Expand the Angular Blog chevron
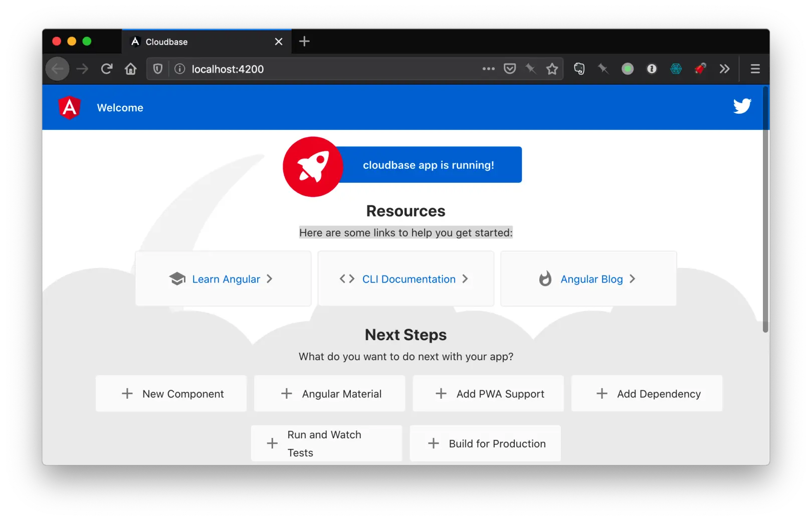 pyautogui.click(x=633, y=279)
